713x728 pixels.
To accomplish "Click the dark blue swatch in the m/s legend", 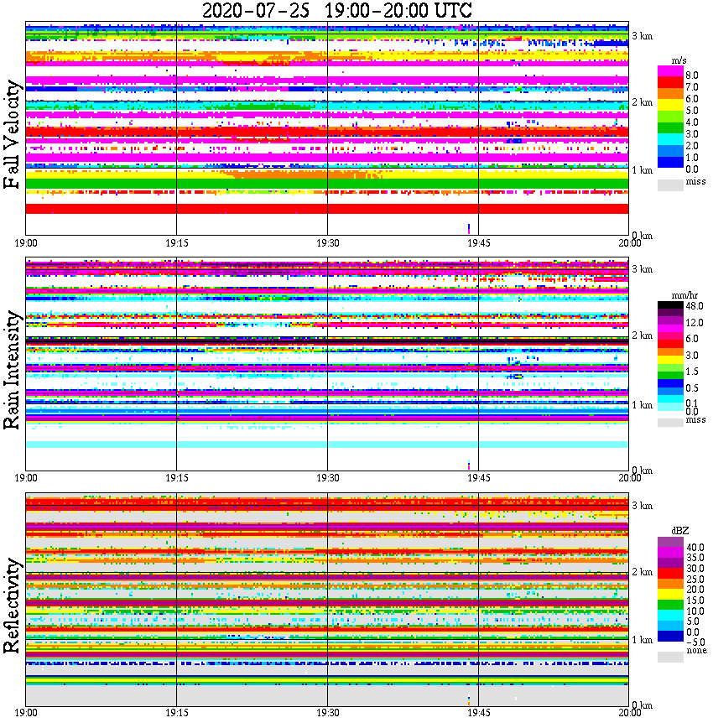I will click(x=670, y=163).
